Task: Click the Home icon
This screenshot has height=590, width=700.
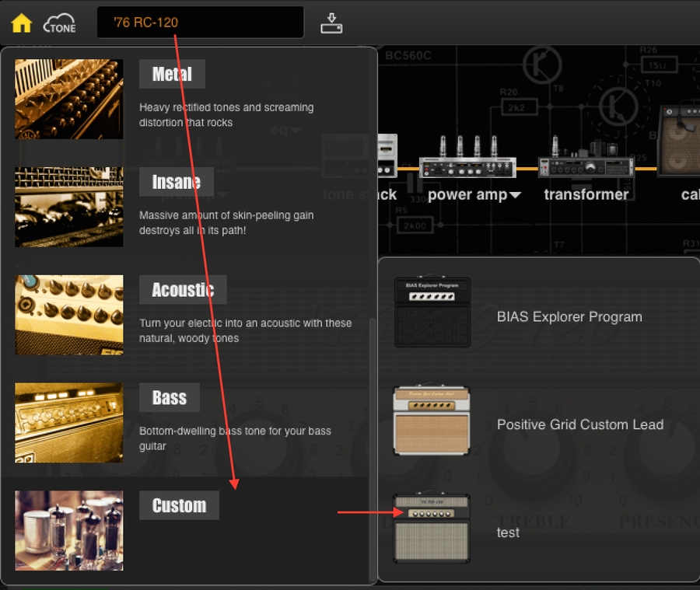Action: tap(22, 23)
